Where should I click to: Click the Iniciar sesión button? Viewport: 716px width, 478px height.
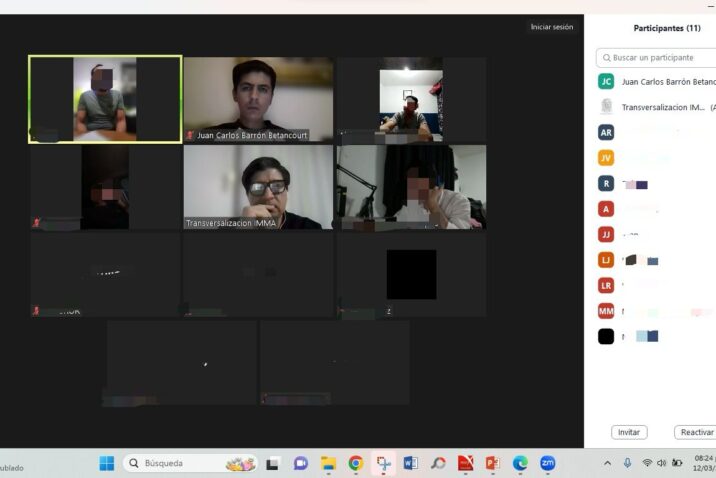coord(552,27)
